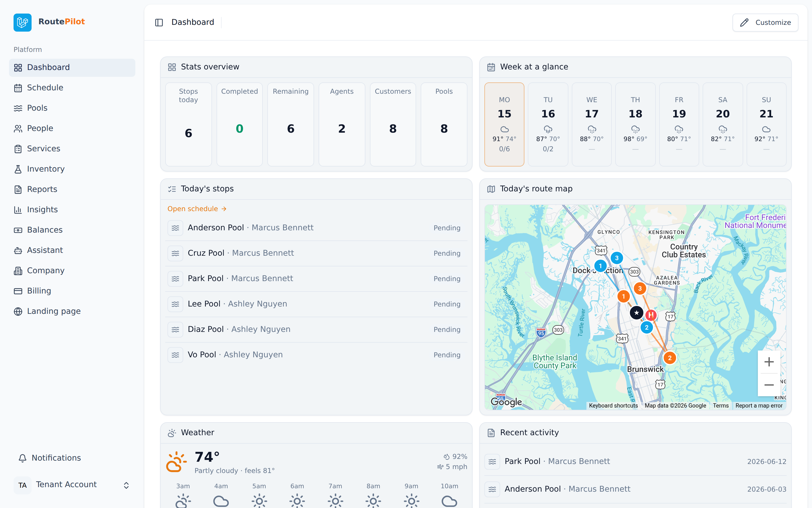
Task: Click orange marker 1 on map
Action: [x=623, y=296]
